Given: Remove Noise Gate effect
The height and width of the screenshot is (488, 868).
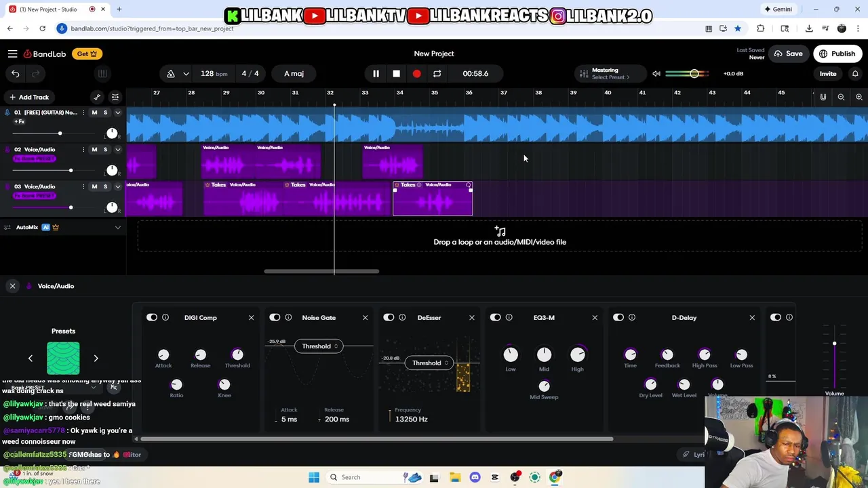Looking at the screenshot, I should coord(365,317).
